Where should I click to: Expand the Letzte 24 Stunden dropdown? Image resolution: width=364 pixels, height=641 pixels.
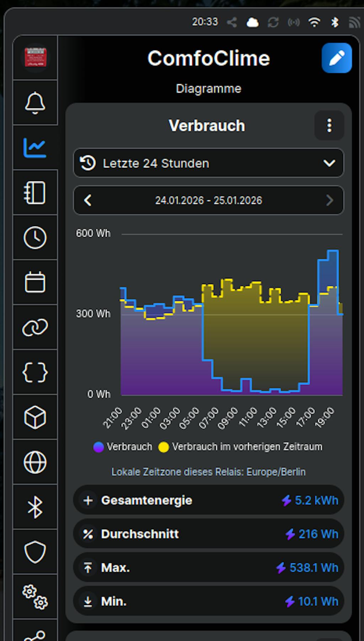click(x=208, y=163)
